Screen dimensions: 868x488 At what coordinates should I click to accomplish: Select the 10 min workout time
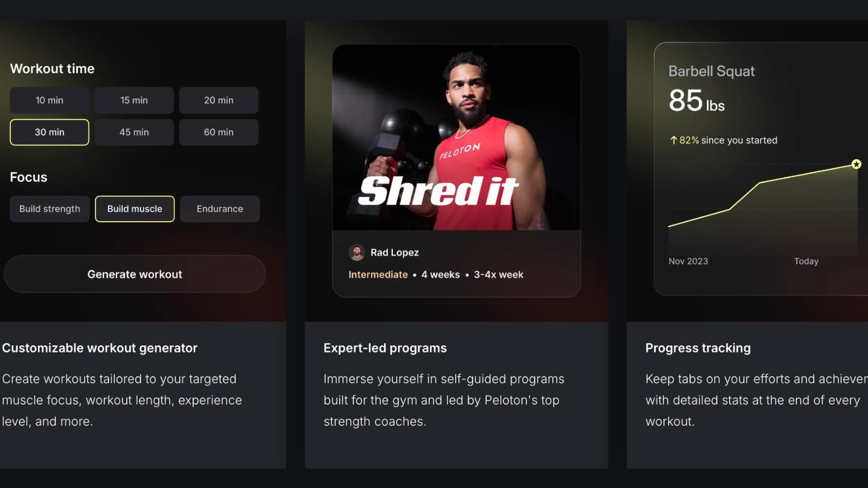pyautogui.click(x=49, y=100)
